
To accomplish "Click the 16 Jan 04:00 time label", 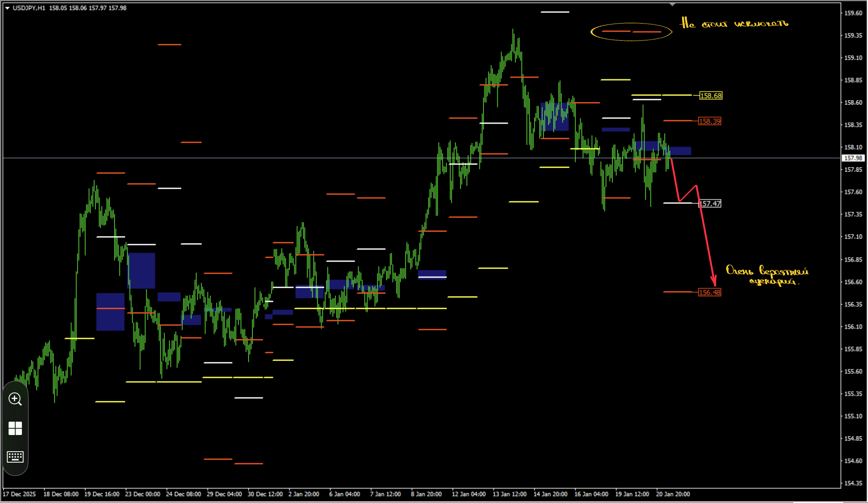I will (x=591, y=494).
